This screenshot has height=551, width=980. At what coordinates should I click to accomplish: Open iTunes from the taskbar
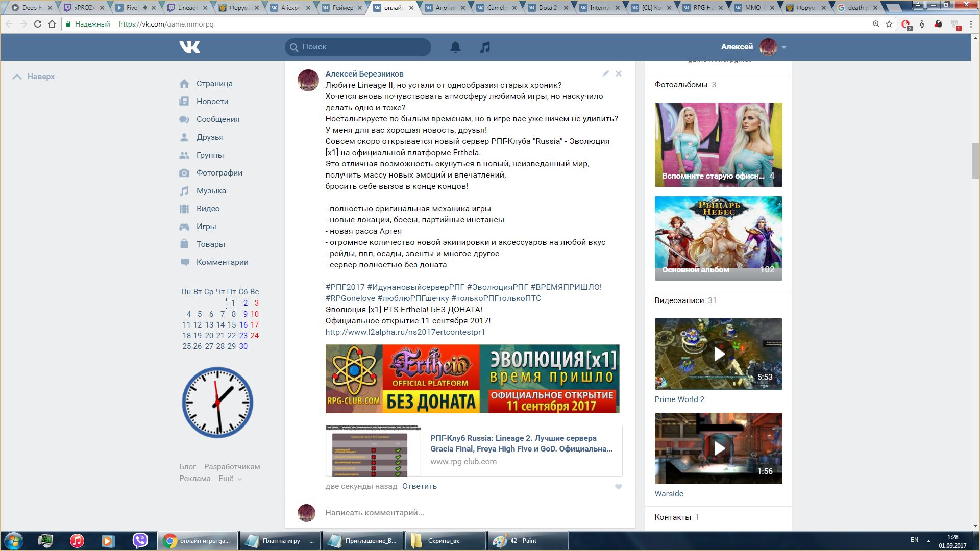click(x=77, y=540)
